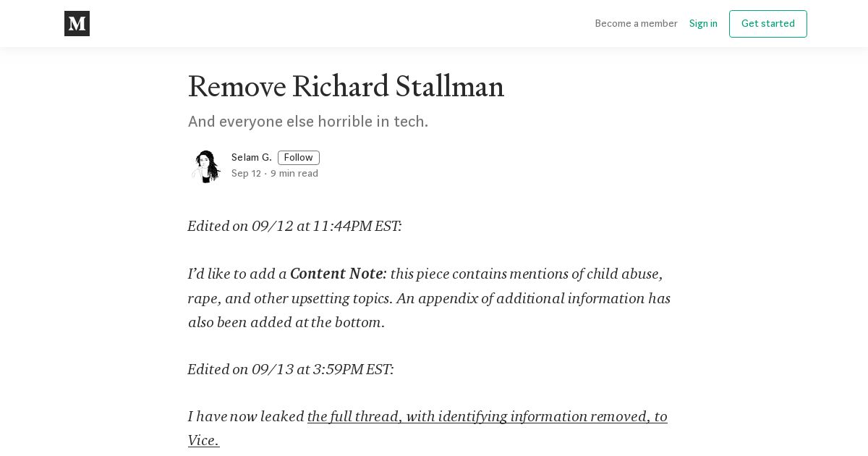Click the Sep 12 publish date

[246, 174]
